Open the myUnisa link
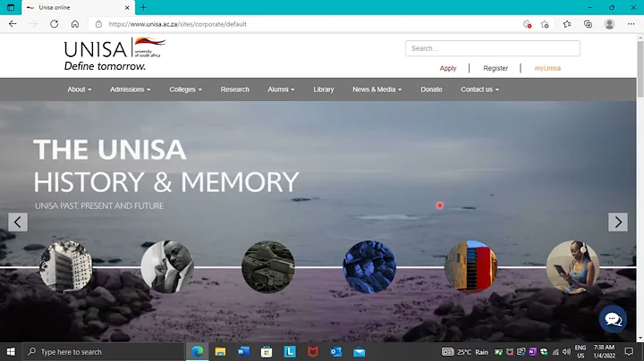Viewport: 644px width, 361px height. tap(547, 68)
